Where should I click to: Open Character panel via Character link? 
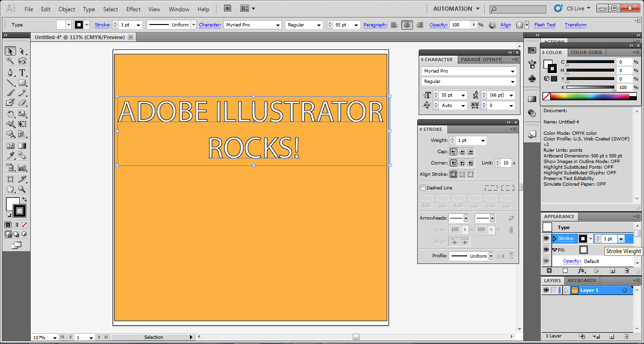pos(210,25)
